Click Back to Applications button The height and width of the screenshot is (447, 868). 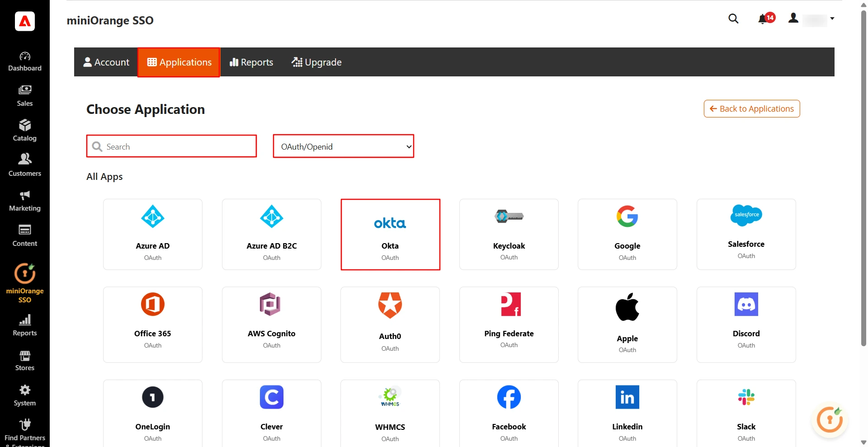[x=752, y=109]
